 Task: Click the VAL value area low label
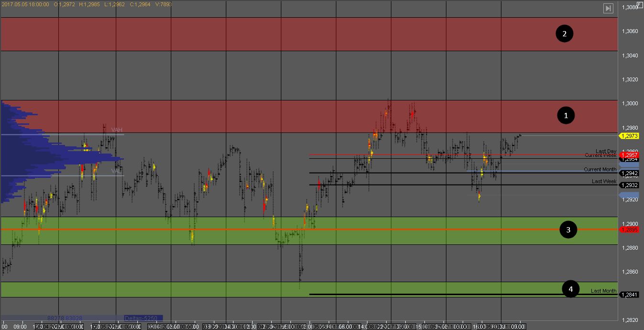pyautogui.click(x=116, y=171)
